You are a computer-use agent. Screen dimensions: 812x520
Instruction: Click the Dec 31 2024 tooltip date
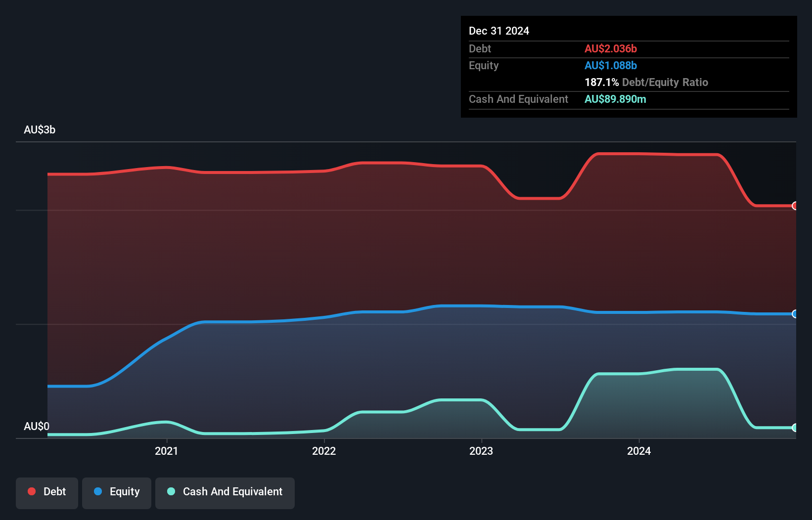pyautogui.click(x=499, y=31)
